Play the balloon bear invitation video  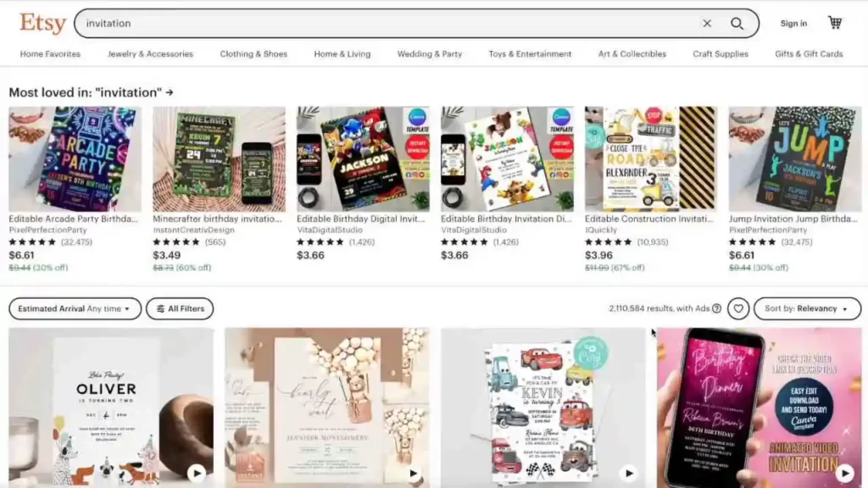(x=413, y=473)
